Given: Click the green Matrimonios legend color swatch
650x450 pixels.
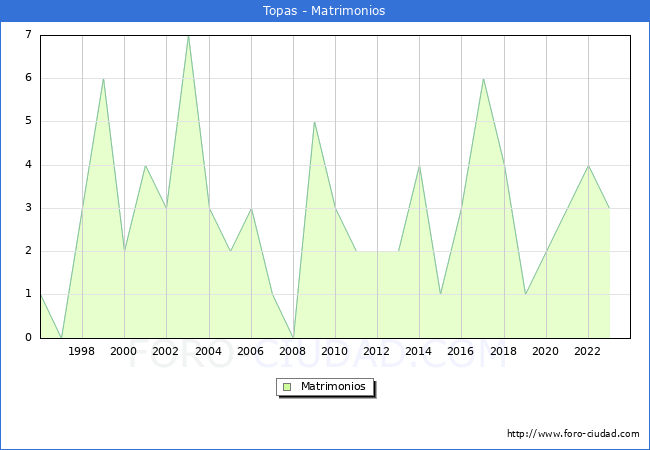Looking at the screenshot, I should [x=287, y=387].
